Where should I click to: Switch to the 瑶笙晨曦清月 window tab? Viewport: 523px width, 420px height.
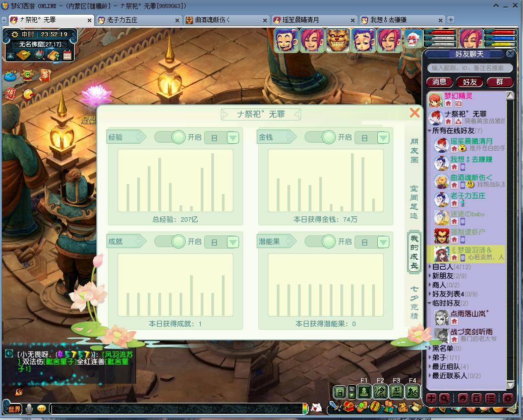coord(315,20)
